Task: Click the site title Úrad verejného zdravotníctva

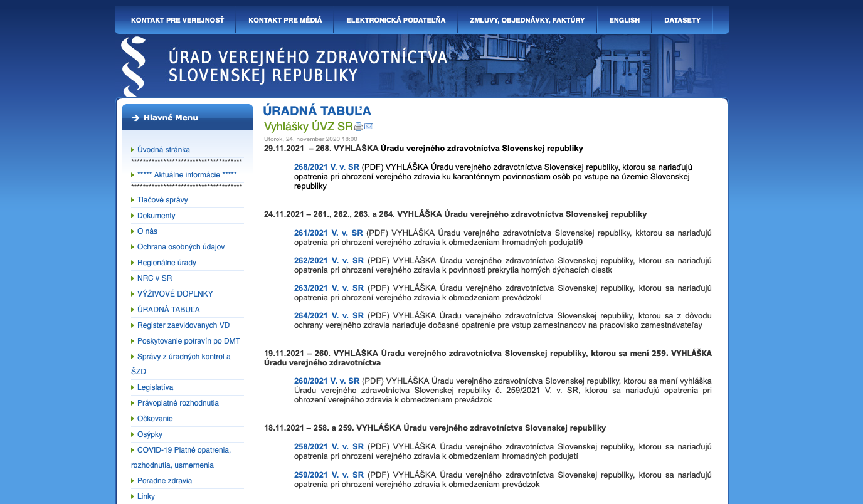Action: (307, 66)
